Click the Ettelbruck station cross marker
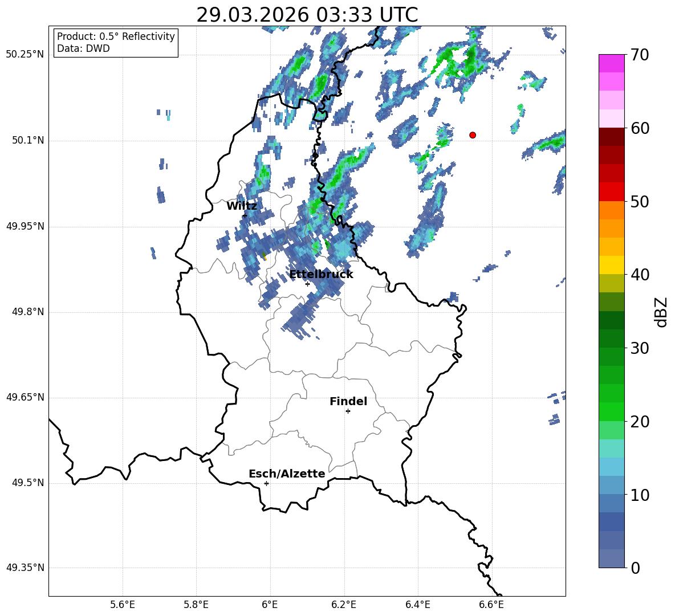Image resolution: width=675 pixels, height=616 pixels. pos(307,284)
